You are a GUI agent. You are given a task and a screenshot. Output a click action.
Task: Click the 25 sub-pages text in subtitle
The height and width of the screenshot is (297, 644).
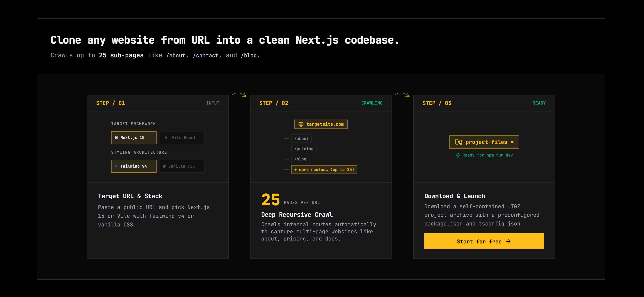[121, 55]
